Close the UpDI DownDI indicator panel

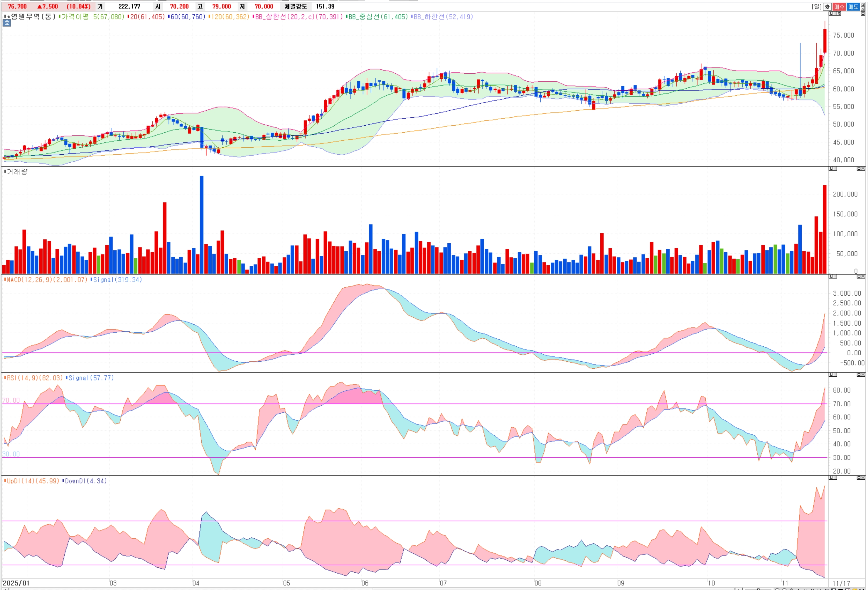(863, 478)
